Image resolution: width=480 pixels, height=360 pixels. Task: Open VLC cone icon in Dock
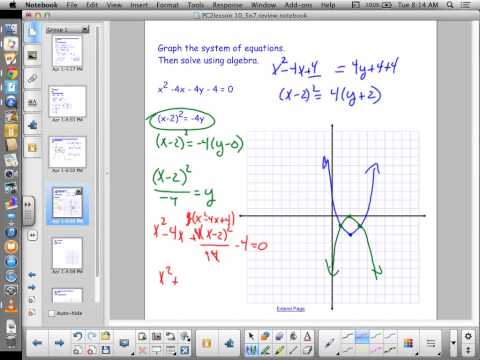11,305
